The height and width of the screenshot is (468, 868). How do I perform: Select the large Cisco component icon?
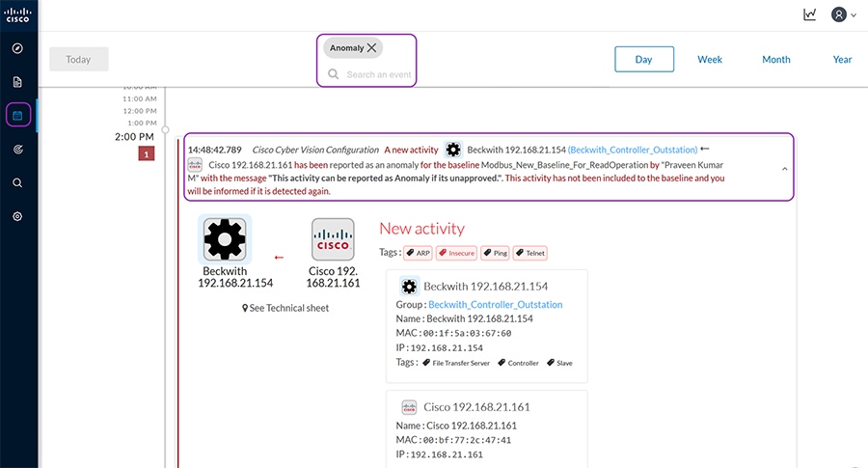(x=333, y=239)
